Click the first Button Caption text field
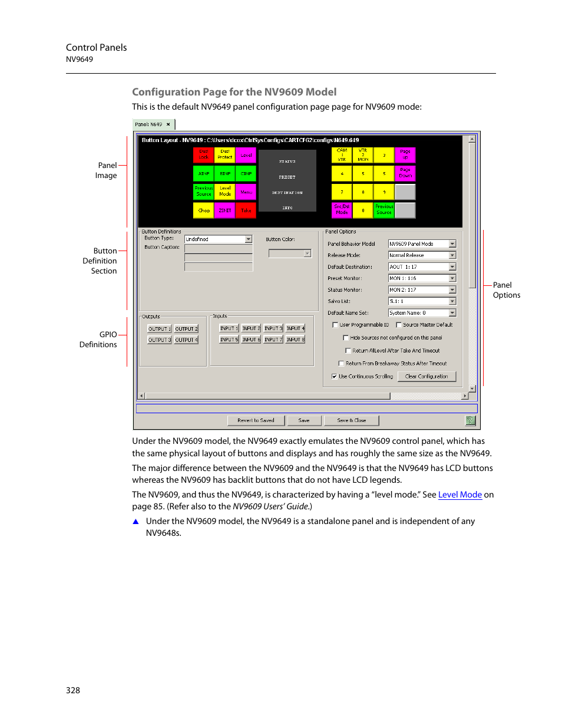The image size is (562, 728). tap(219, 249)
